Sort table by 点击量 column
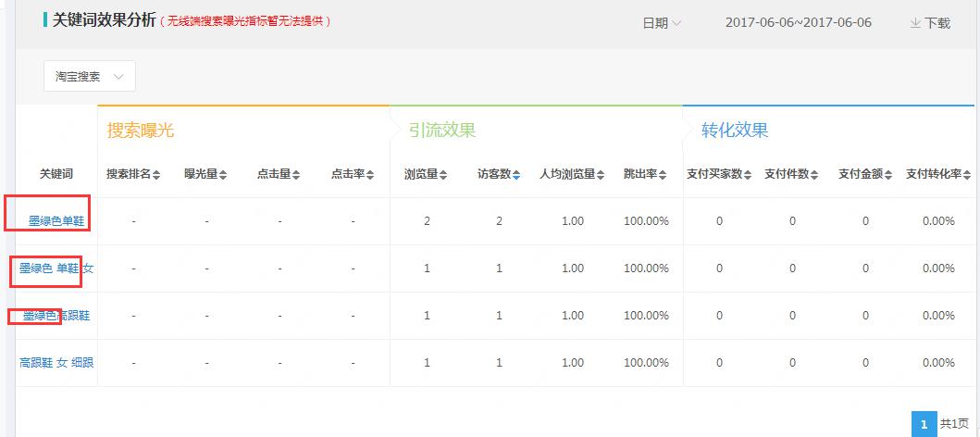Viewport: 980px width, 437px height. 297,174
